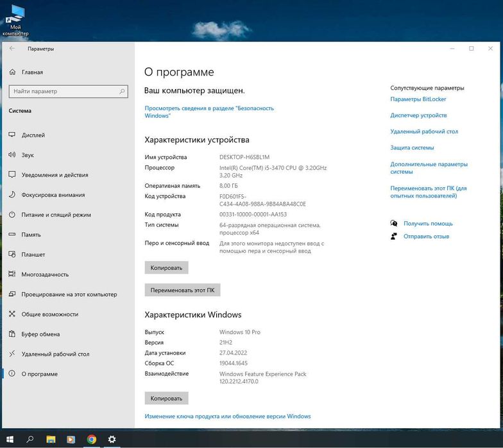
Task: Click RAM value 8,00 ГБ
Action: [228, 186]
